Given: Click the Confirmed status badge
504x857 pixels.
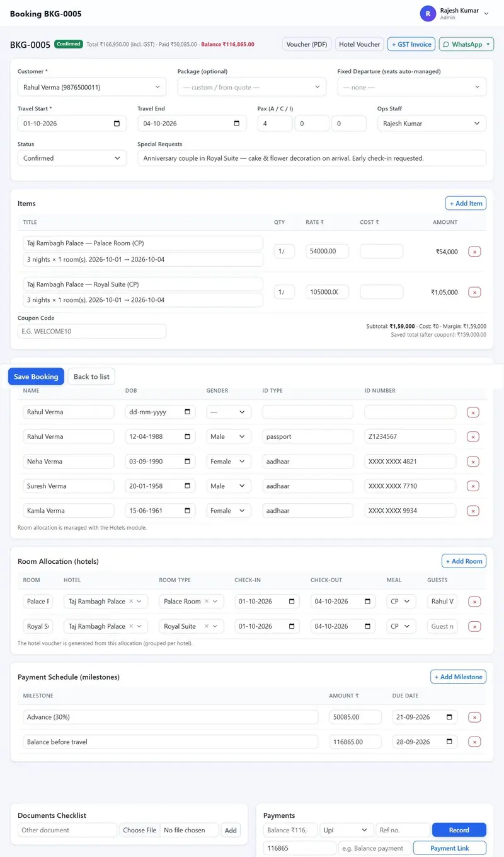Looking at the screenshot, I should (68, 44).
